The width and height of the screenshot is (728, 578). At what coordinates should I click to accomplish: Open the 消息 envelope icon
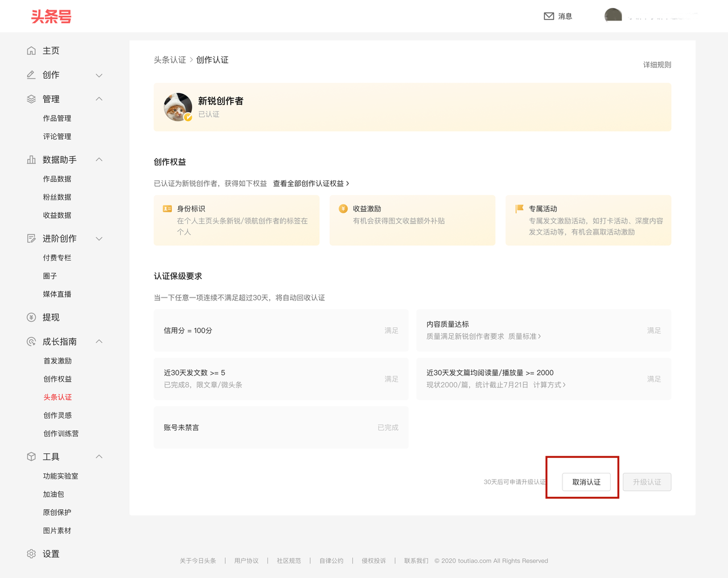549,16
